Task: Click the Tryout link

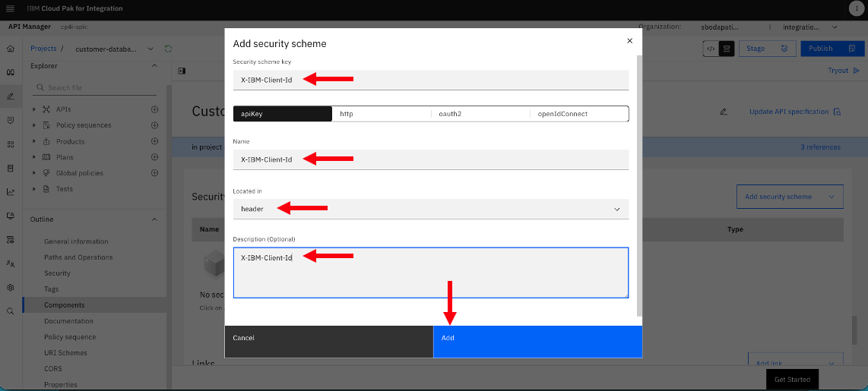Action: point(844,71)
